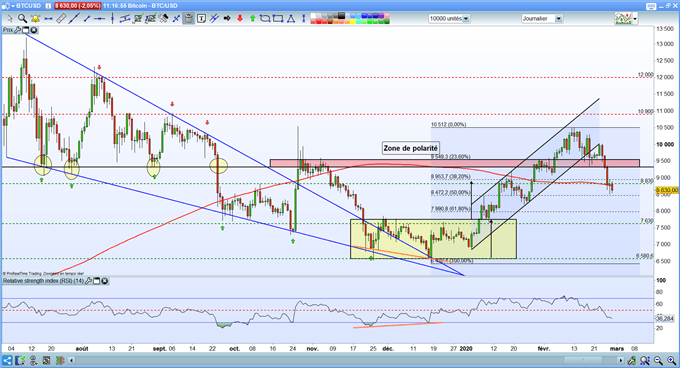Click the share icon at bottom left
680x368 pixels.
(7, 360)
